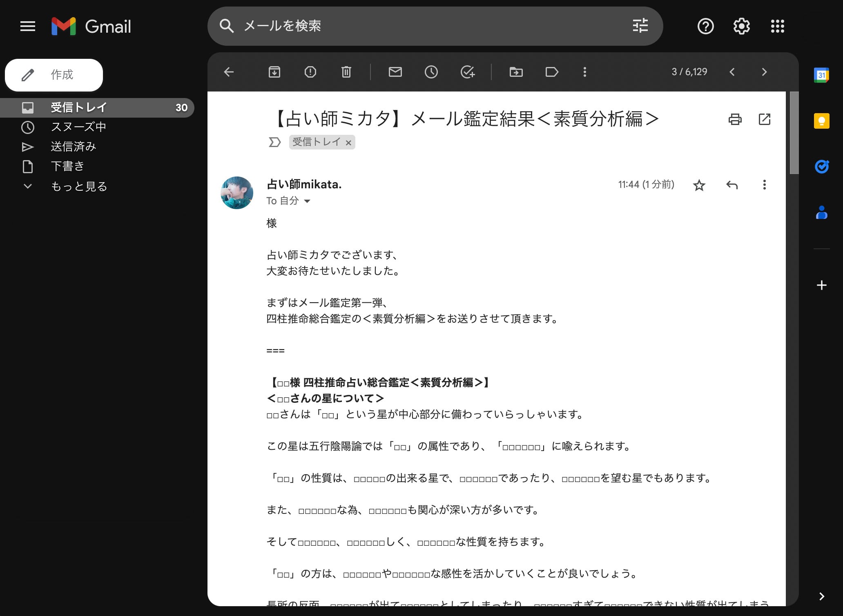Add this email to Tasks

click(x=467, y=72)
